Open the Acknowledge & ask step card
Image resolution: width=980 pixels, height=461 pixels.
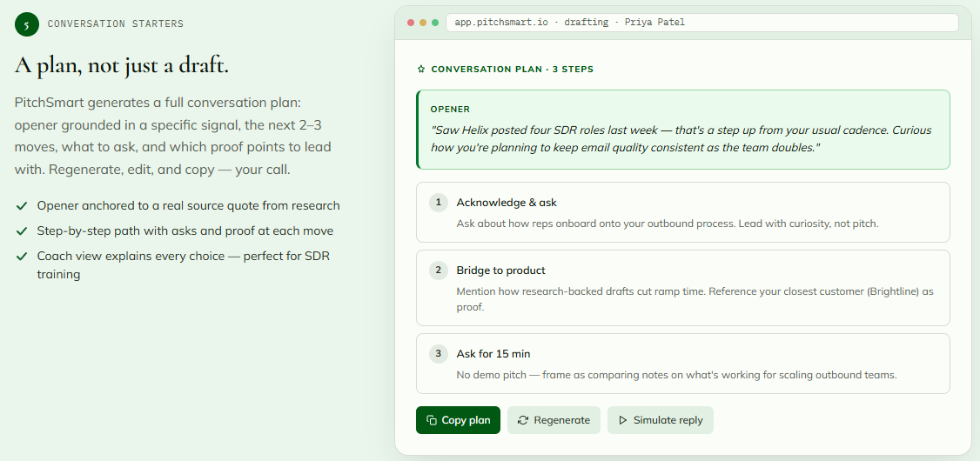[683, 212]
